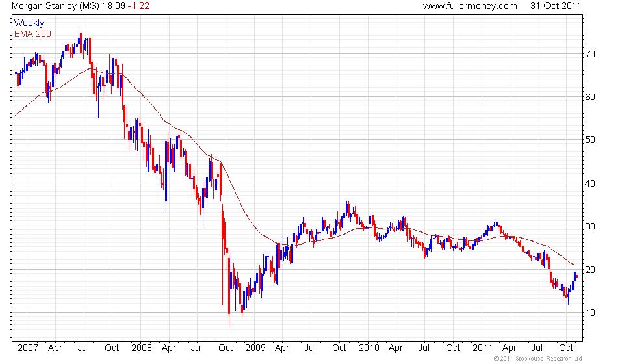Image resolution: width=637 pixels, height=364 pixels.
Task: Click the 30 price axis label
Action: pos(590,227)
